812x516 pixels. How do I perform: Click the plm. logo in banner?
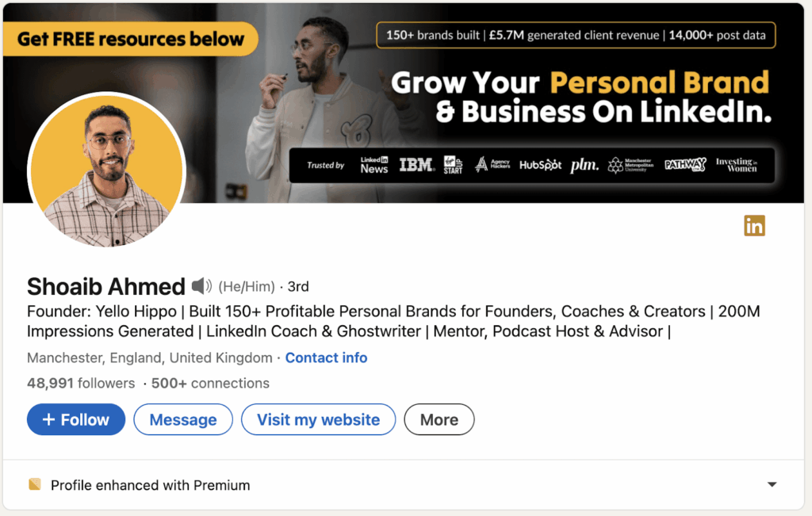[584, 165]
